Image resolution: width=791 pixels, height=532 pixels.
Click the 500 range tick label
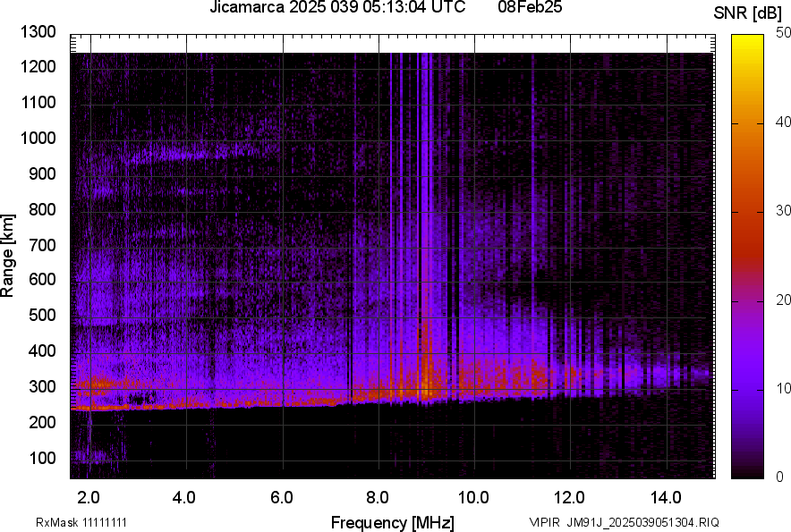pyautogui.click(x=42, y=316)
